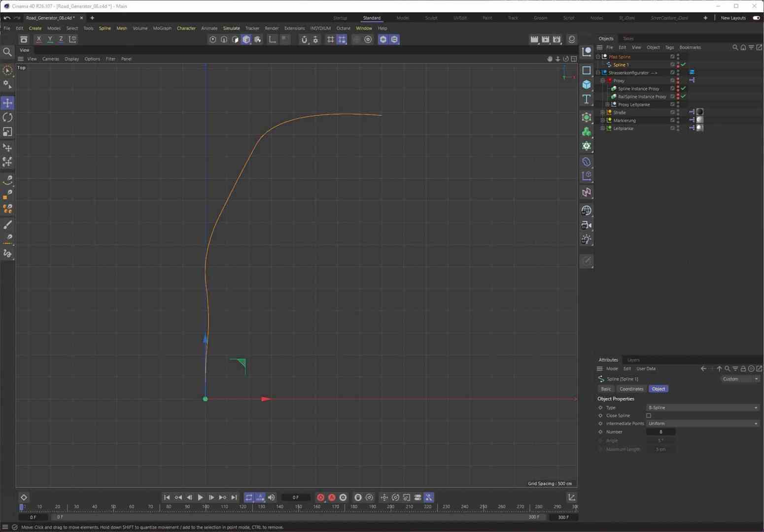Select the Leitplanke object in the Object Manager

tap(623, 128)
